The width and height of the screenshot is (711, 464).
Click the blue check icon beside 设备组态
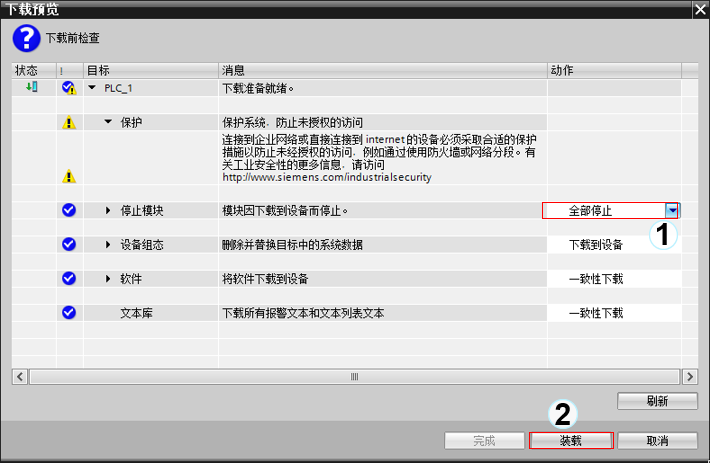[x=68, y=244]
